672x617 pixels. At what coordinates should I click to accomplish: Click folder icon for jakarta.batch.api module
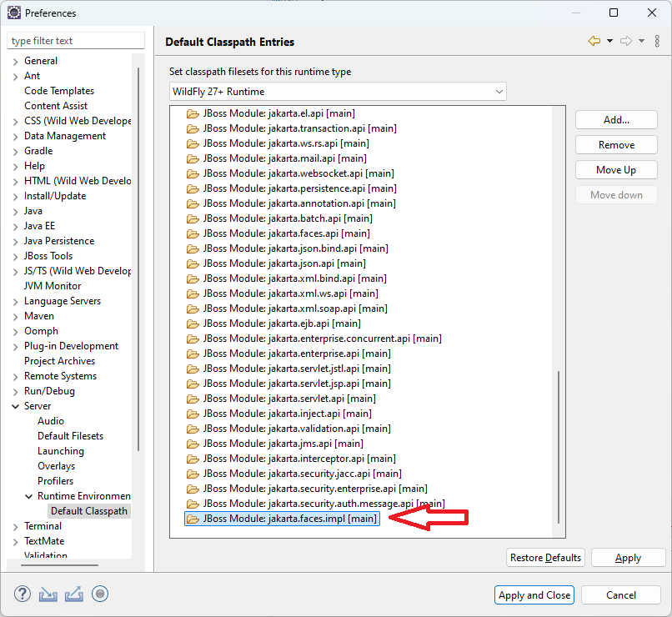click(193, 218)
